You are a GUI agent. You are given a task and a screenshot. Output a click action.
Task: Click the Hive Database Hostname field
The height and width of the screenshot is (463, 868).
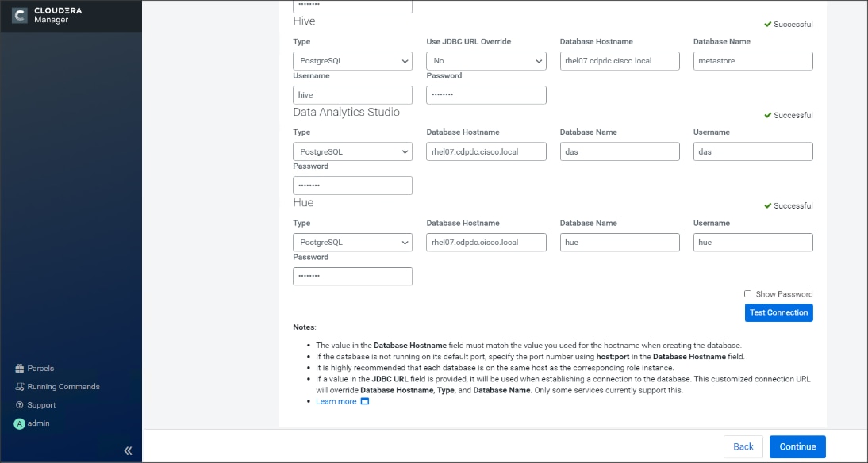tap(620, 61)
